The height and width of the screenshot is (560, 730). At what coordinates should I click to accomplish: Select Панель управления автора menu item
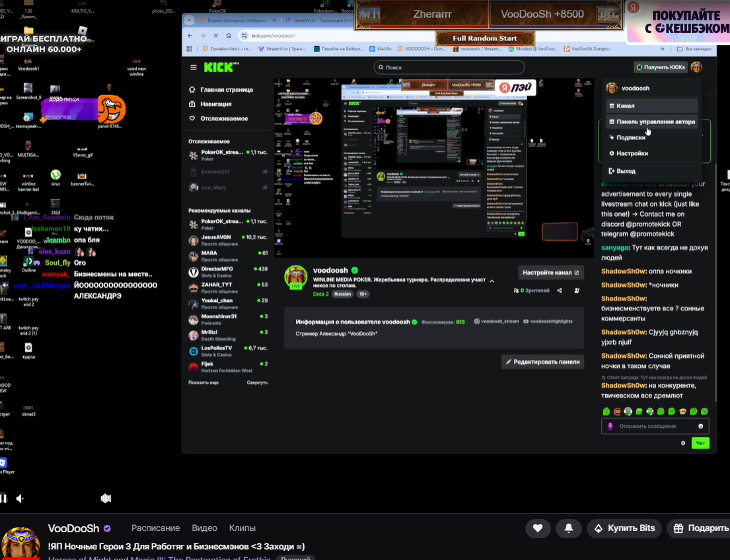pos(651,122)
